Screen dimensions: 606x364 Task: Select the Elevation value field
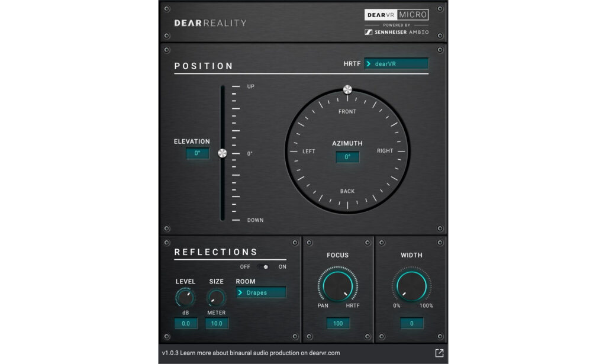point(198,153)
